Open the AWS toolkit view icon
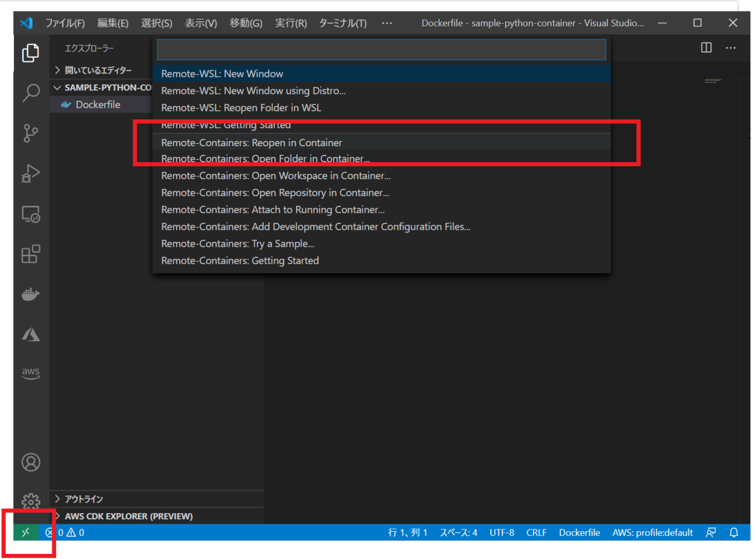This screenshot has width=756, height=559. point(30,373)
